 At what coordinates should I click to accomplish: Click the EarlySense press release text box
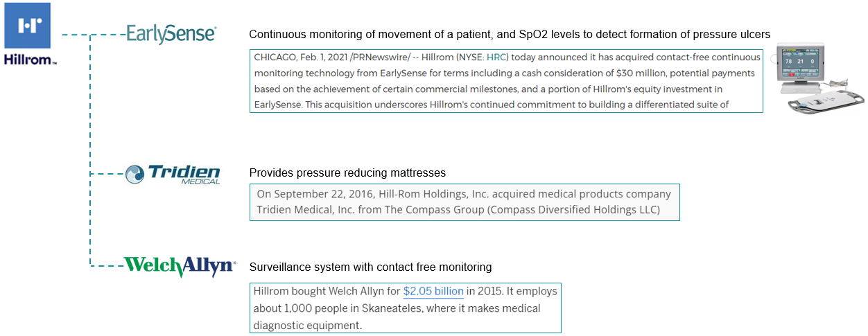(x=506, y=81)
